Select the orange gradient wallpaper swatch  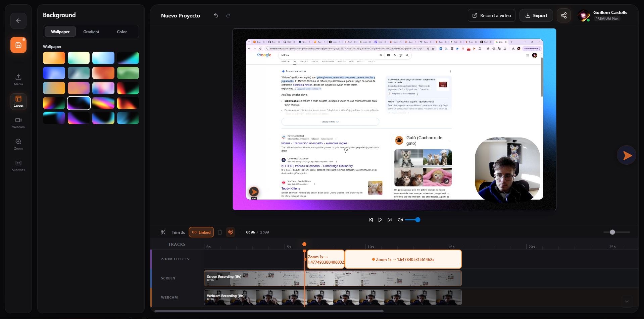[x=54, y=58]
